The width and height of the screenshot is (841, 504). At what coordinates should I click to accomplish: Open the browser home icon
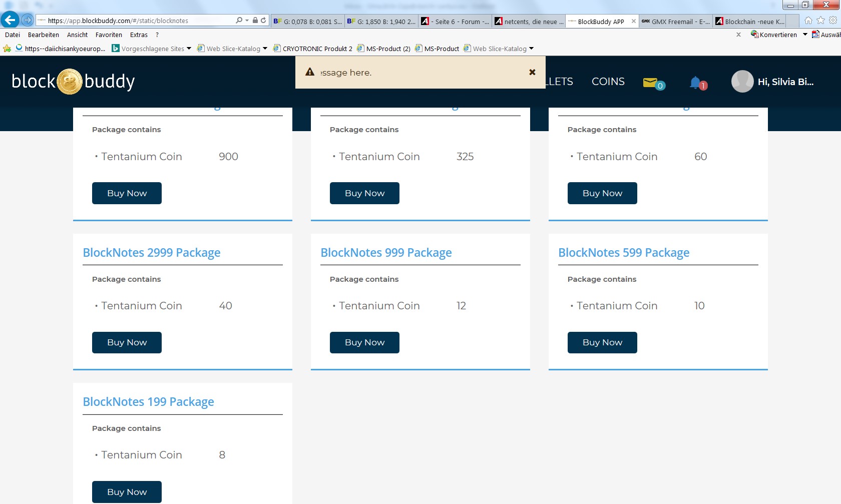(808, 21)
